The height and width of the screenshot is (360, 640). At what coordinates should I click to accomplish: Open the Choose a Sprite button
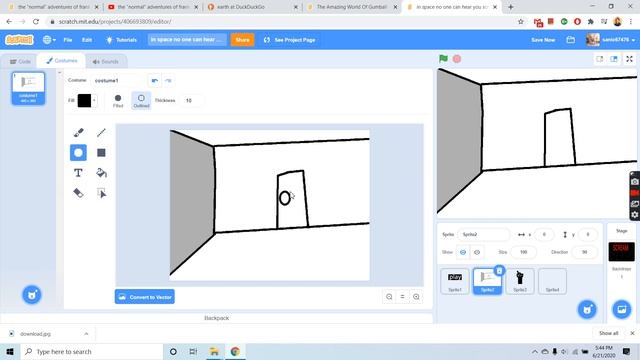(587, 309)
